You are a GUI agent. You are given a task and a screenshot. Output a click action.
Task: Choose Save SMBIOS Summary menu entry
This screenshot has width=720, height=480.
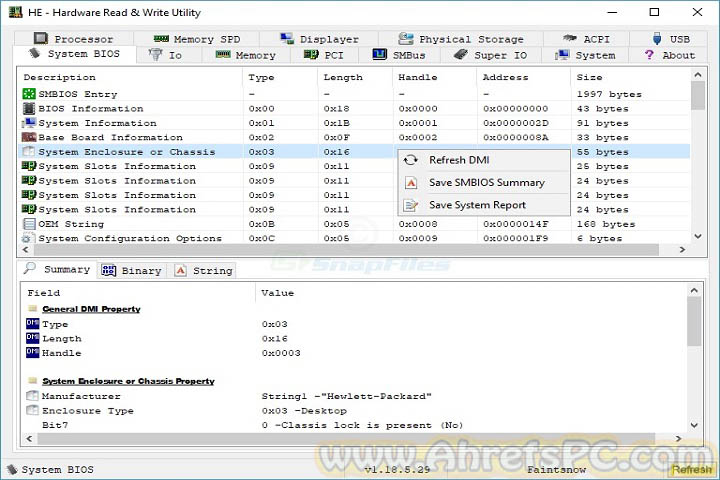click(484, 182)
